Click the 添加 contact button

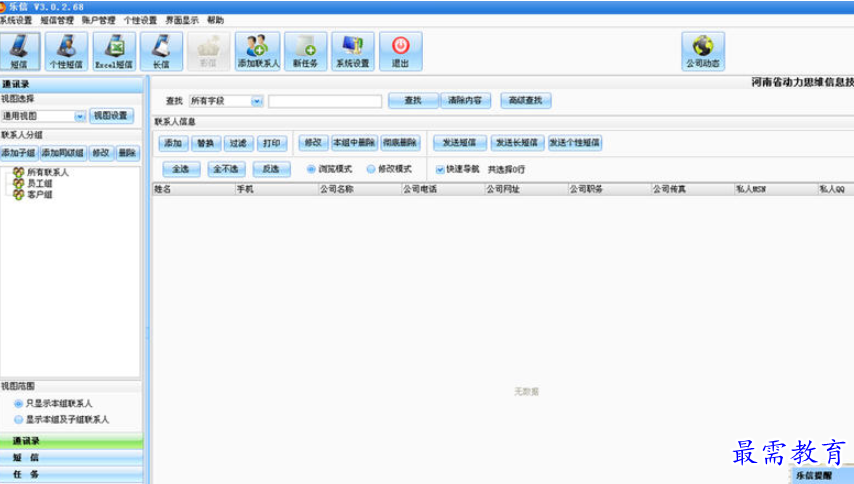tap(173, 143)
